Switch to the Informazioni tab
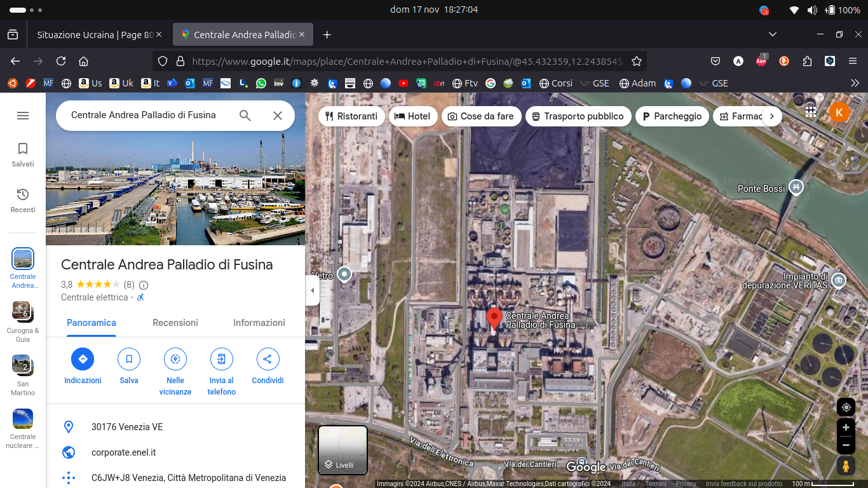This screenshot has height=488, width=868. tap(259, 323)
